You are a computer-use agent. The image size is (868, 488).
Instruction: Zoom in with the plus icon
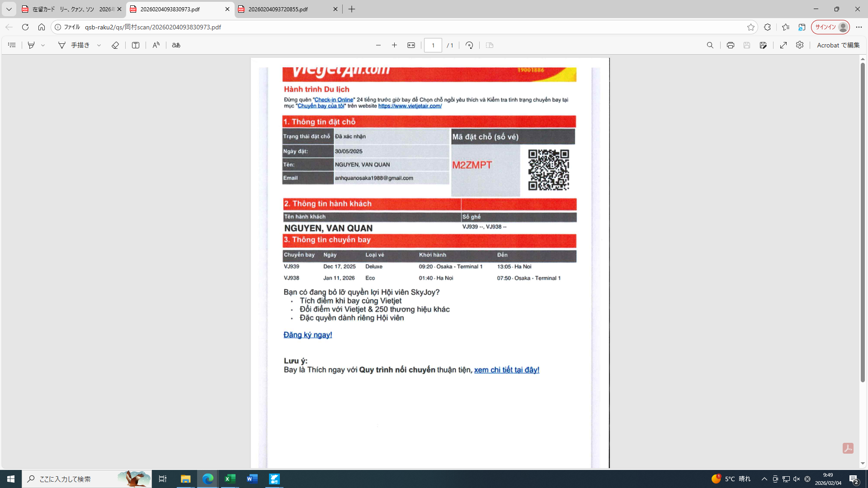[x=394, y=45]
